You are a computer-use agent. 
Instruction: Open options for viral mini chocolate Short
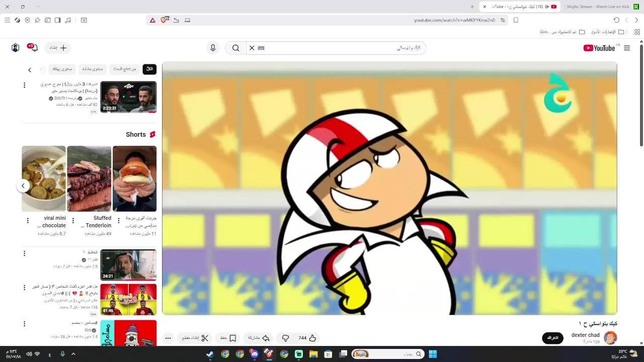(28, 220)
